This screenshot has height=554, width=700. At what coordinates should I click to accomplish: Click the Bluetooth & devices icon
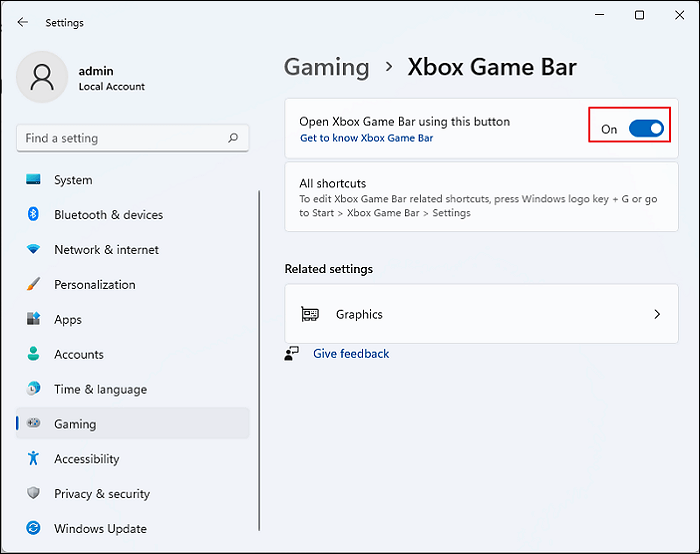(33, 215)
